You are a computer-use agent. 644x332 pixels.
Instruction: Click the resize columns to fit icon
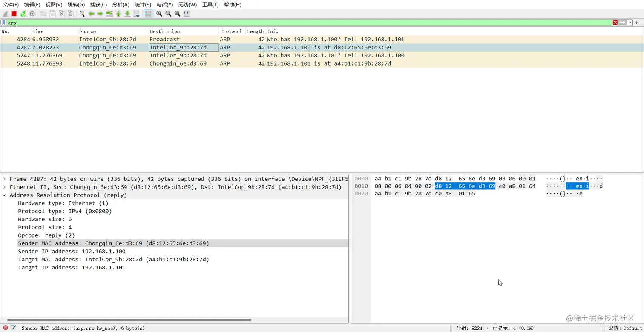click(187, 14)
